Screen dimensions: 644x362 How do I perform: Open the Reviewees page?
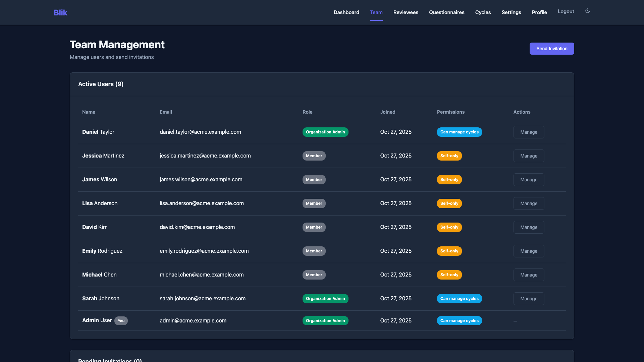(406, 12)
